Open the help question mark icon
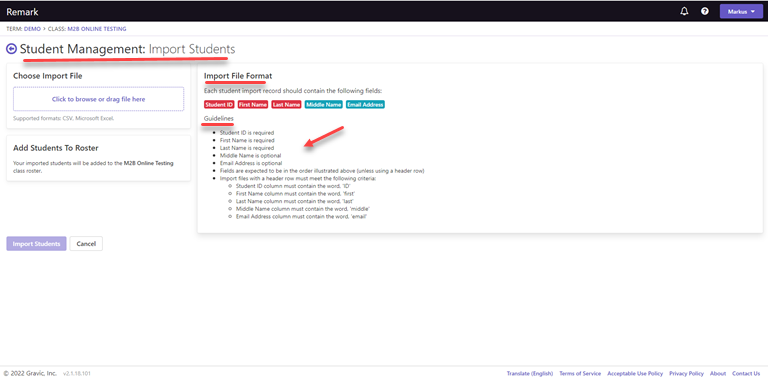Viewport: 768px width, 379px height. pyautogui.click(x=704, y=11)
